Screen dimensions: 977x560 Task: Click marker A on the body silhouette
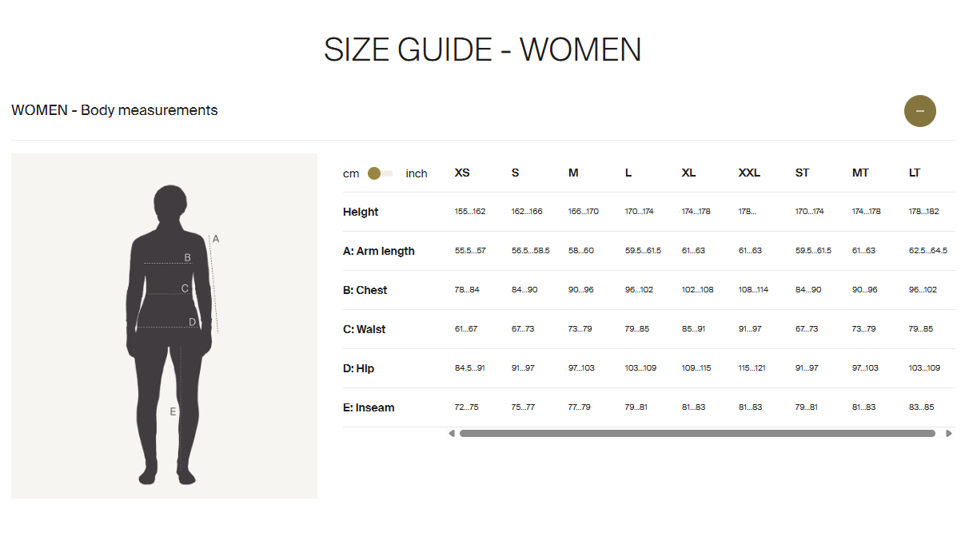(215, 239)
